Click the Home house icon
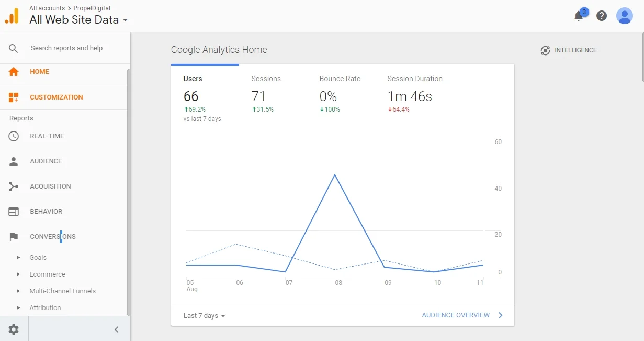Viewport: 644px width, 341px height. [14, 72]
